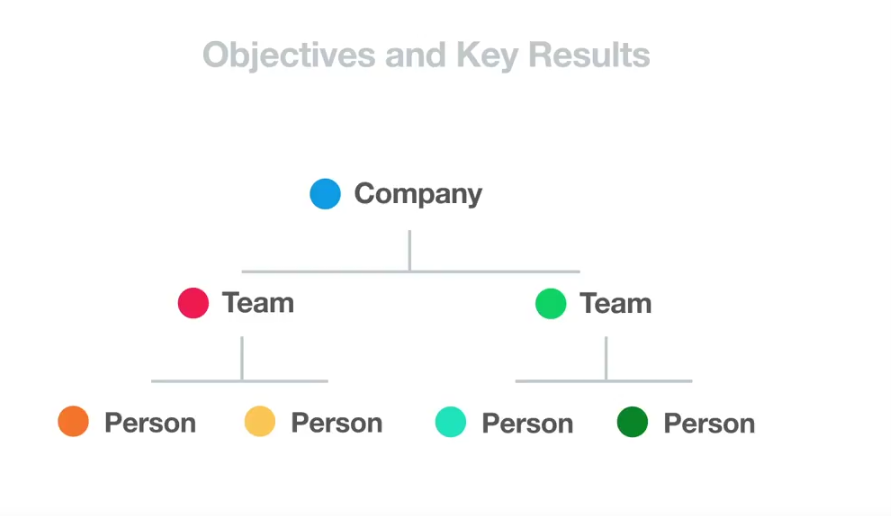The image size is (891, 516).
Task: Select horizontal line joining both Teams
Action: 411,272
